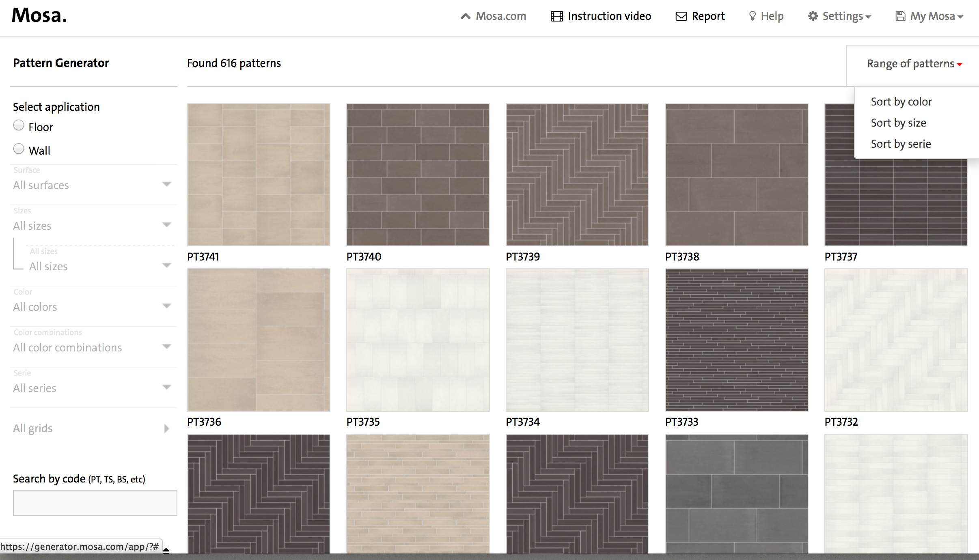Click the Search by code input field

[95, 503]
